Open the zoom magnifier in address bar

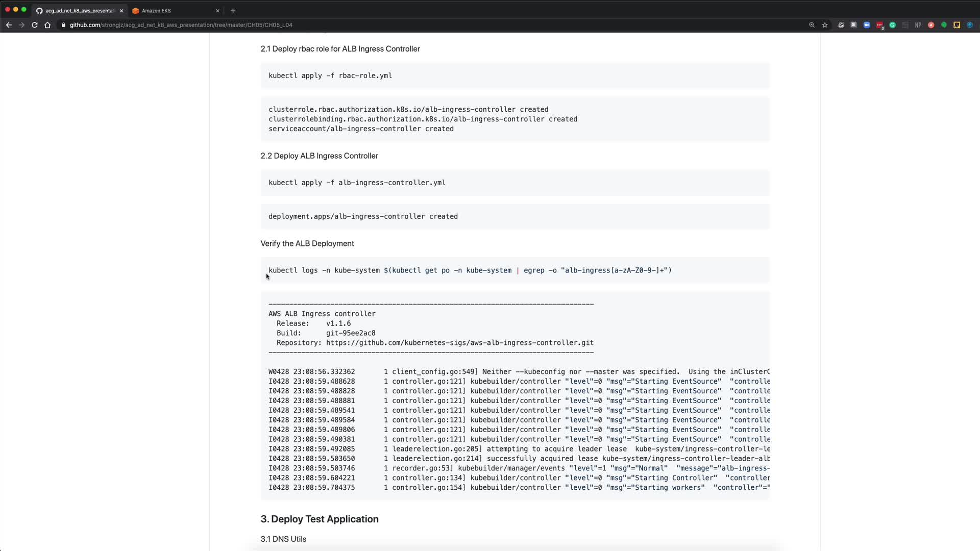(812, 25)
